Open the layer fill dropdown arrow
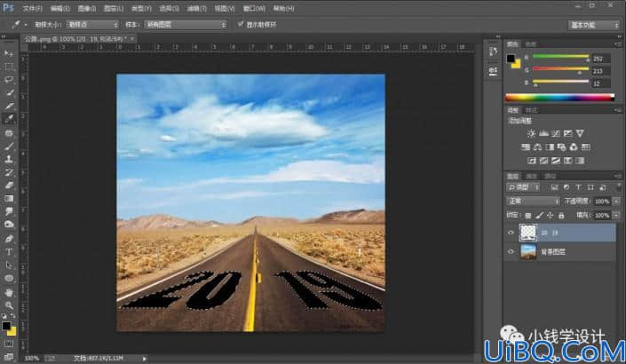The image size is (626, 364). point(616,216)
